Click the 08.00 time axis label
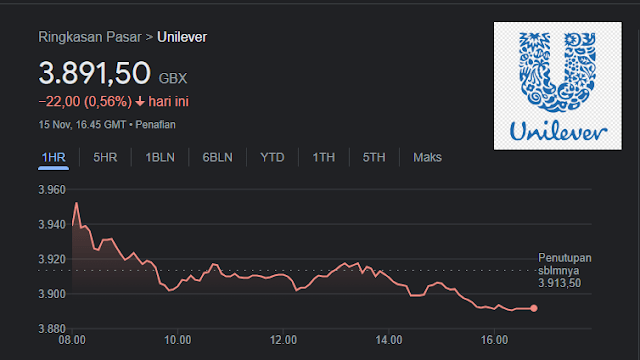Screen dimensions: 640x360 [x=72, y=340]
